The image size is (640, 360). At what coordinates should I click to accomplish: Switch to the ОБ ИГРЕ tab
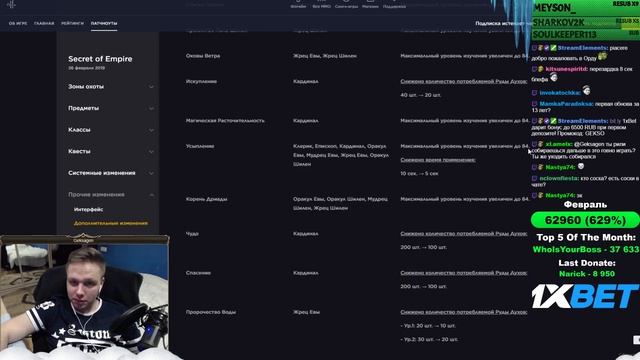click(18, 23)
